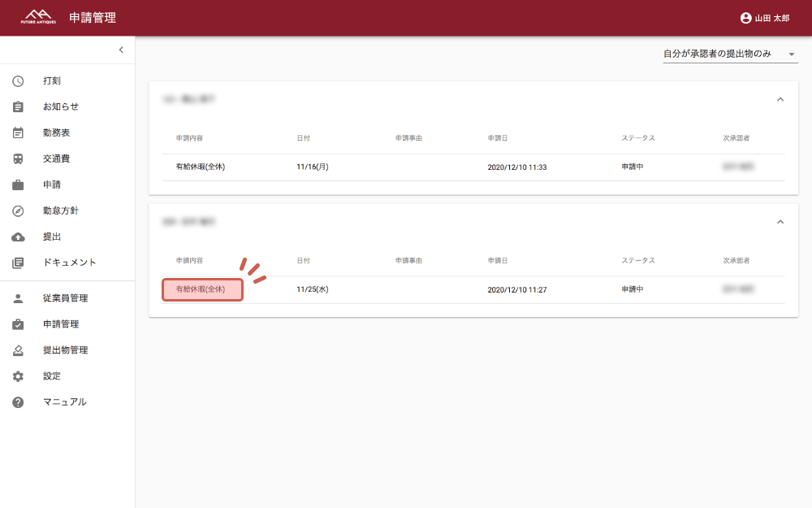Open the 有給休暇(全休) request dated 11/16

tap(200, 167)
